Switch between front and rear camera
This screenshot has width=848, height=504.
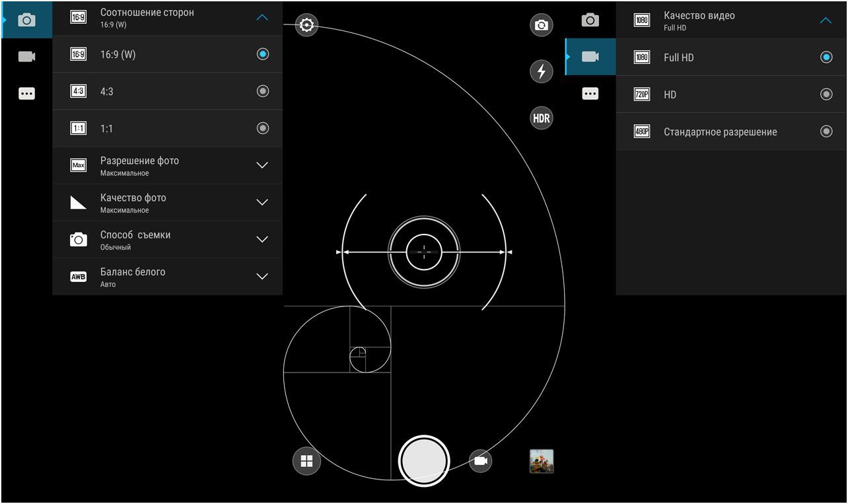pyautogui.click(x=541, y=26)
